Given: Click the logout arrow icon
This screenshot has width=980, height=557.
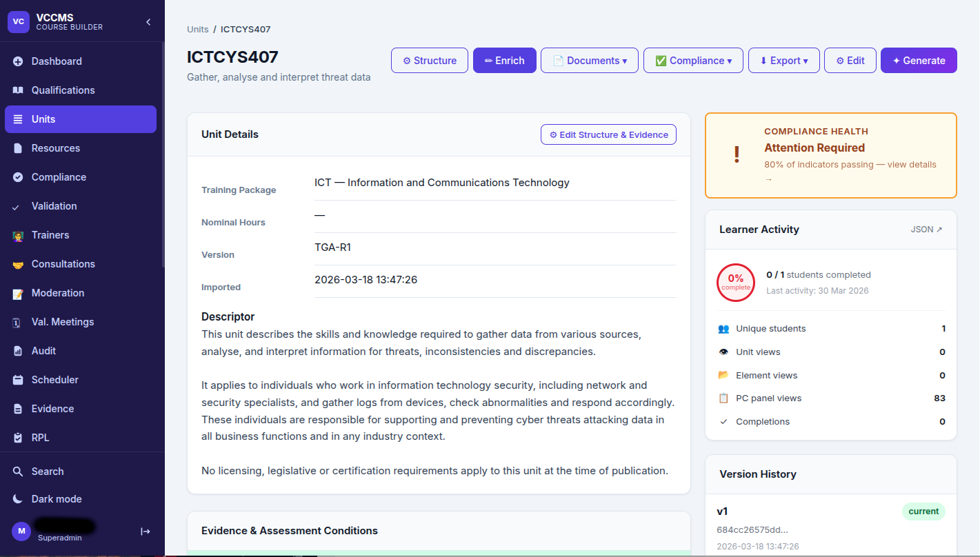Looking at the screenshot, I should tap(146, 531).
